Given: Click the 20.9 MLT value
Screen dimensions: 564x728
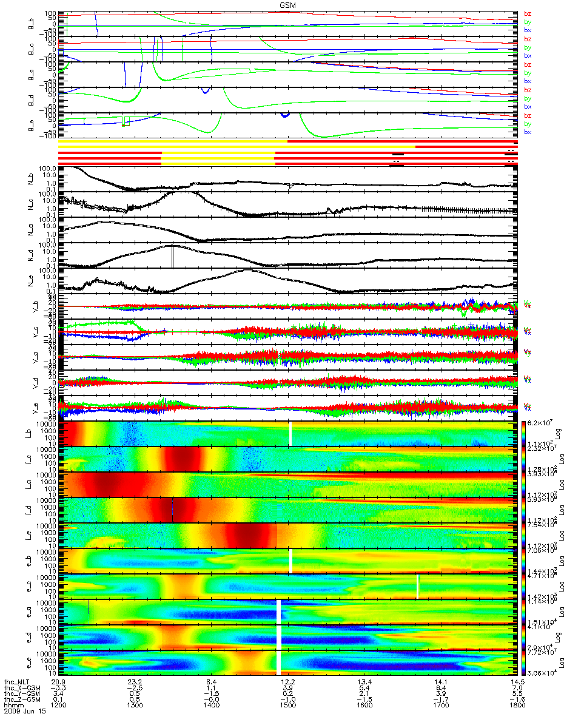Looking at the screenshot, I should pos(58,682).
